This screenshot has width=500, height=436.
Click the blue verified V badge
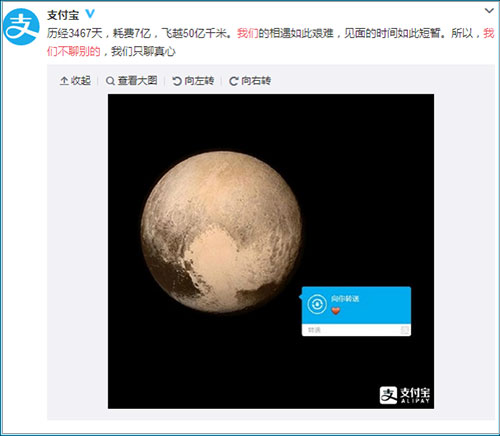(x=90, y=14)
